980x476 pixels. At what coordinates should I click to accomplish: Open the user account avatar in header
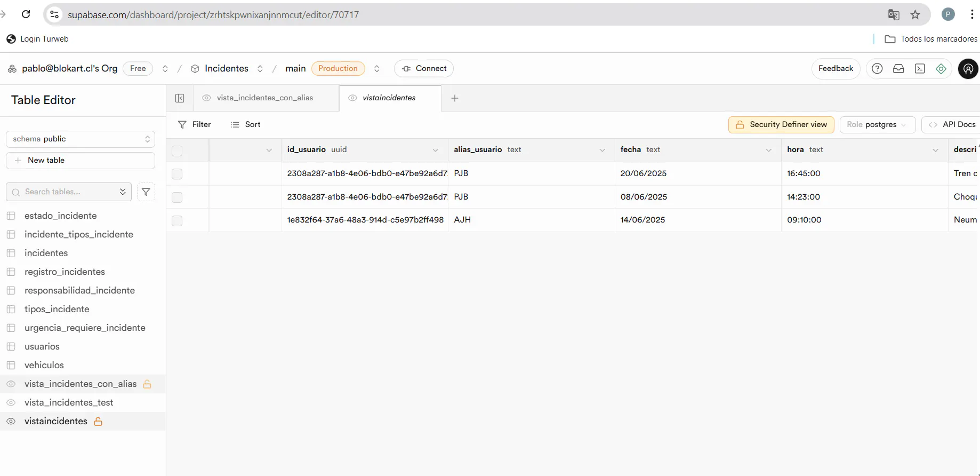tap(968, 69)
